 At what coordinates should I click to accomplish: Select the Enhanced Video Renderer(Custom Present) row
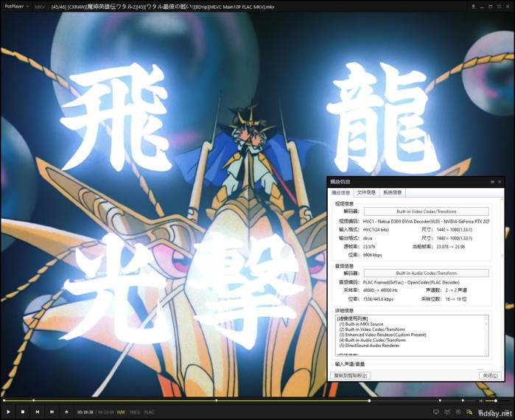[x=382, y=335]
